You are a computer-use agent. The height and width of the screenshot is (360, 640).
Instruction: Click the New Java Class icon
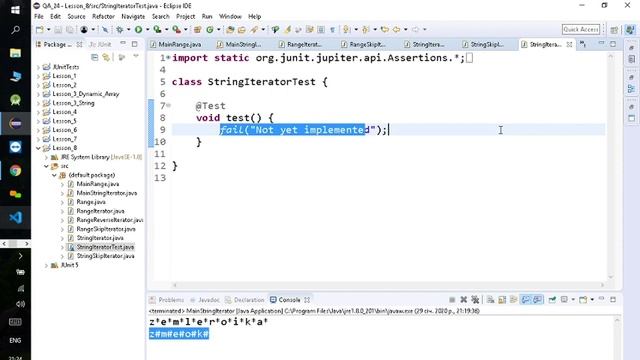click(x=210, y=29)
